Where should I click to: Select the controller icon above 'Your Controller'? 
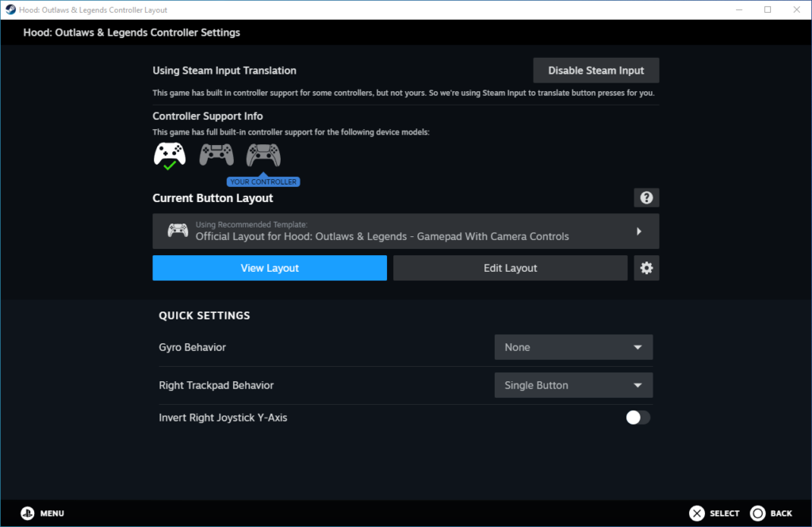coord(263,154)
